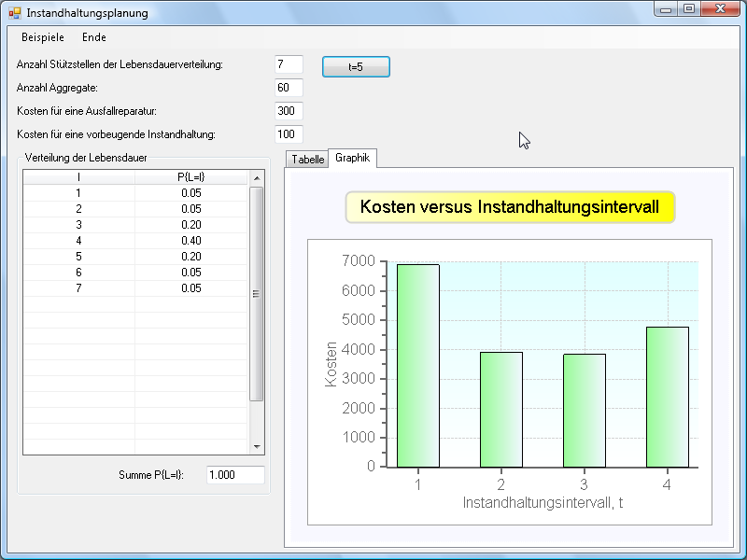Screen dimensions: 747x560
Task: Click the scroll up arrow of lifetime table
Action: click(x=257, y=177)
